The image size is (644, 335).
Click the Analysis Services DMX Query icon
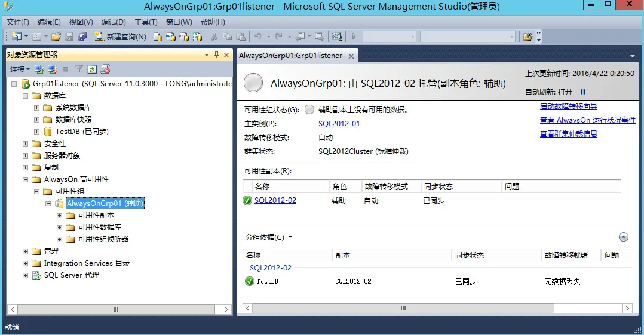pos(183,36)
